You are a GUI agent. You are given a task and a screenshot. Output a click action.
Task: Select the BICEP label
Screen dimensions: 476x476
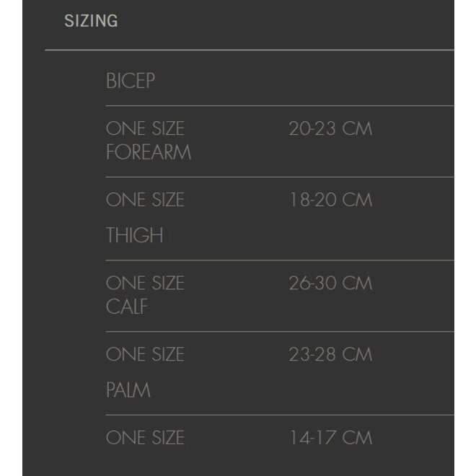click(131, 81)
